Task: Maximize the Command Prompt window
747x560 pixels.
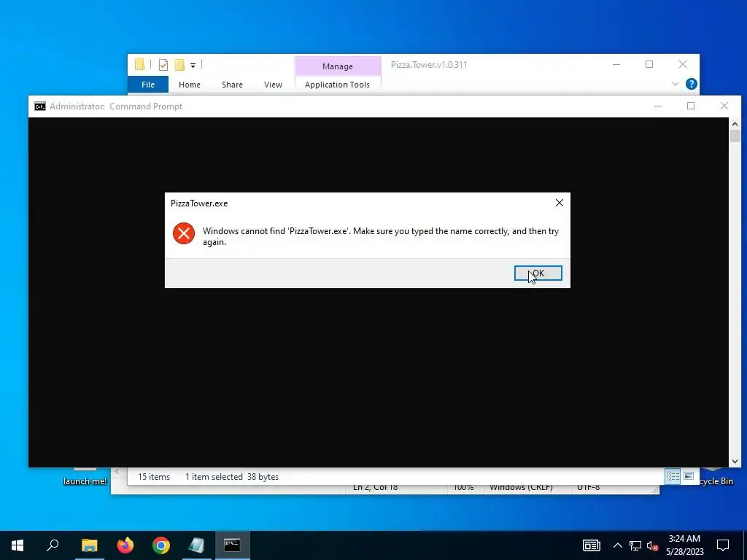Action: 691,106
